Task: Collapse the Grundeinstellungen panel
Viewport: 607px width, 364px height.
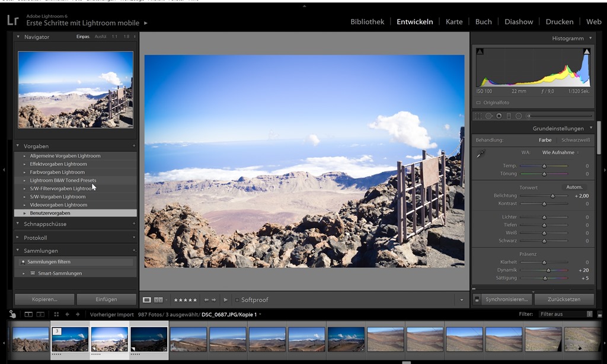Action: 591,128
